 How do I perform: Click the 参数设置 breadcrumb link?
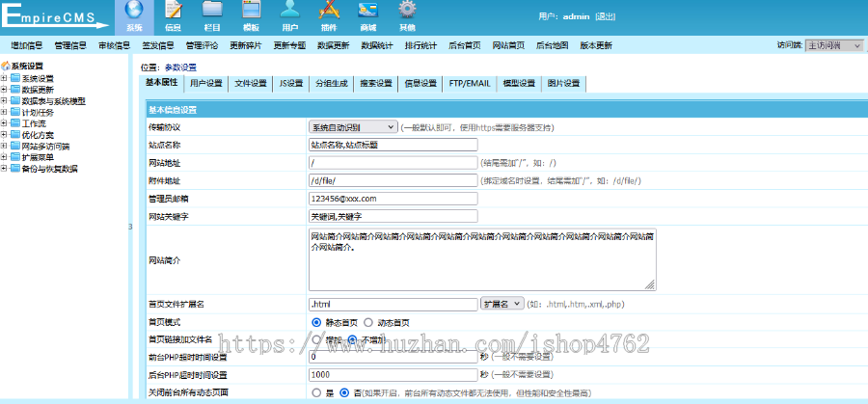pos(180,67)
